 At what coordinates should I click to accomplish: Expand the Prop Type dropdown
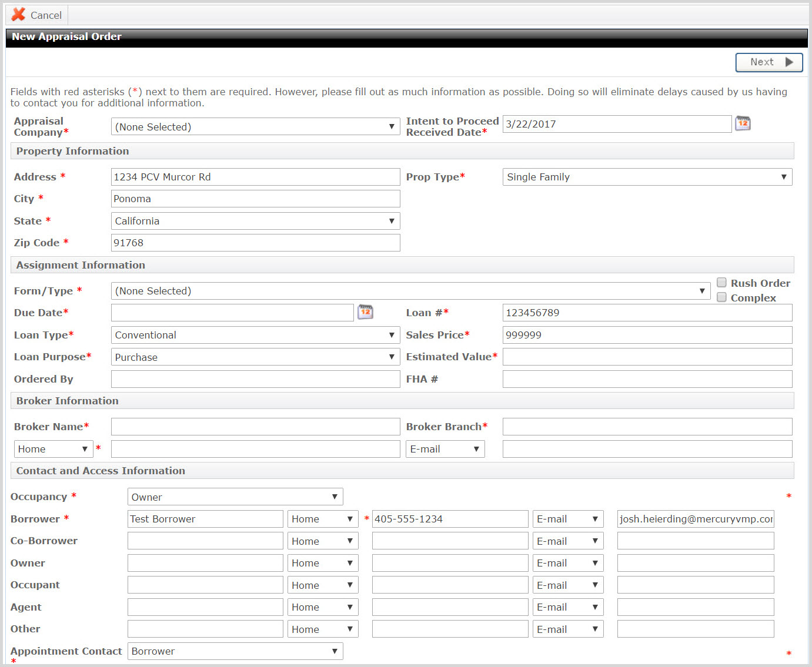coord(647,177)
